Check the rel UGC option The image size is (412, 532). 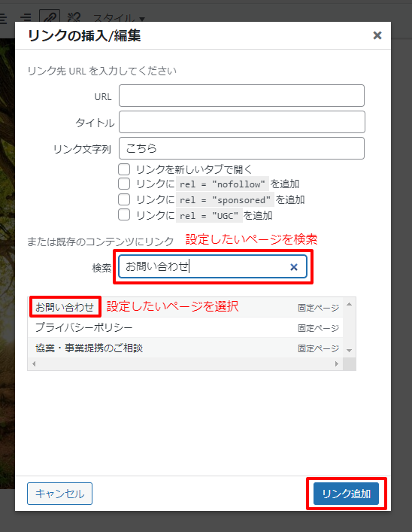point(124,214)
